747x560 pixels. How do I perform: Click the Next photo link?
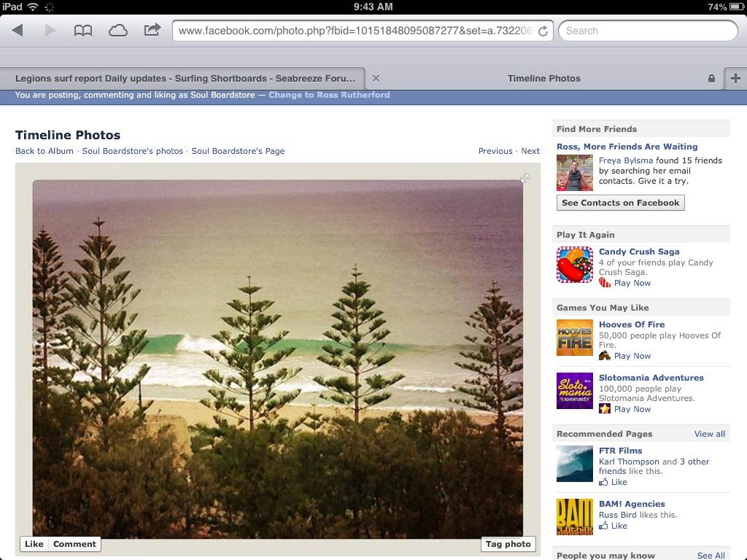click(x=530, y=151)
